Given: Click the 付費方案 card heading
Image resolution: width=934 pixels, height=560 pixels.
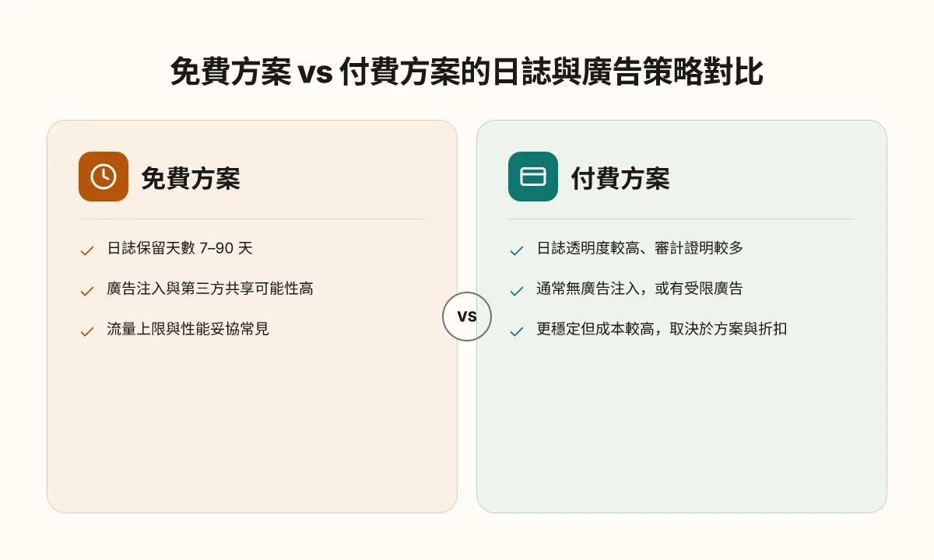Looking at the screenshot, I should (x=620, y=179).
